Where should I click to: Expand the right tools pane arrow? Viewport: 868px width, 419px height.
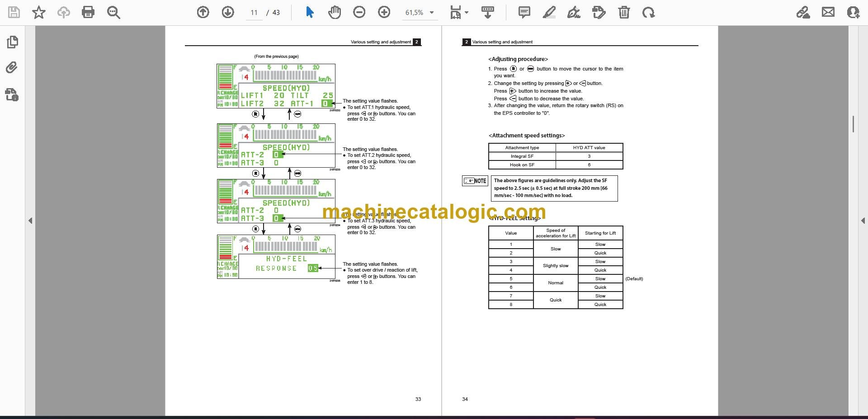click(863, 221)
